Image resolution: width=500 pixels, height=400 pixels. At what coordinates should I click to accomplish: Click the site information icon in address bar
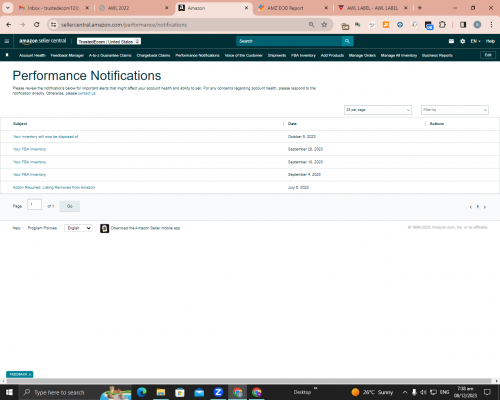(x=53, y=25)
